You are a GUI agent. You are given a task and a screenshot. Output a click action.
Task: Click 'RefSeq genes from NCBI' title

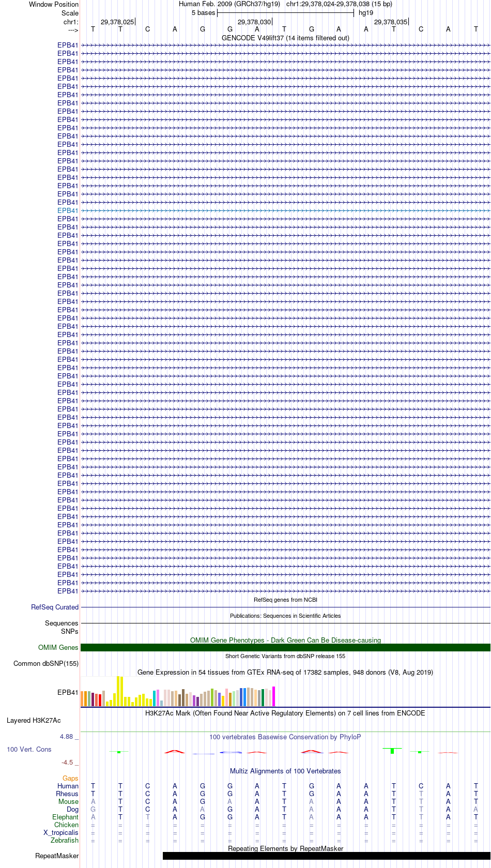coord(285,600)
